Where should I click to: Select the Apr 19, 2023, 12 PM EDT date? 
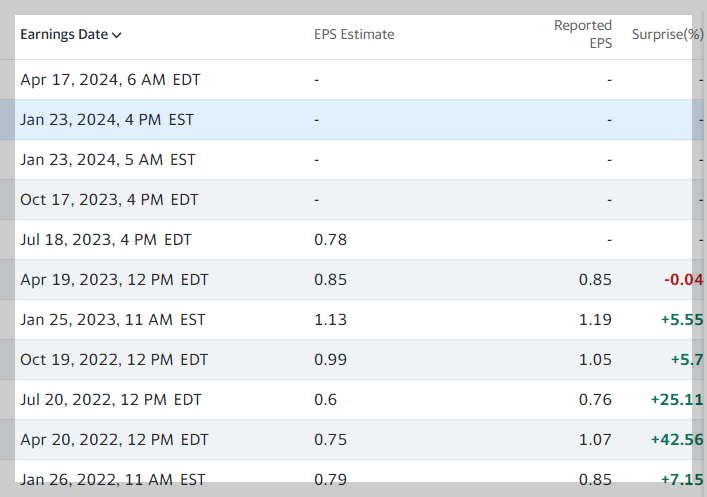tap(114, 280)
